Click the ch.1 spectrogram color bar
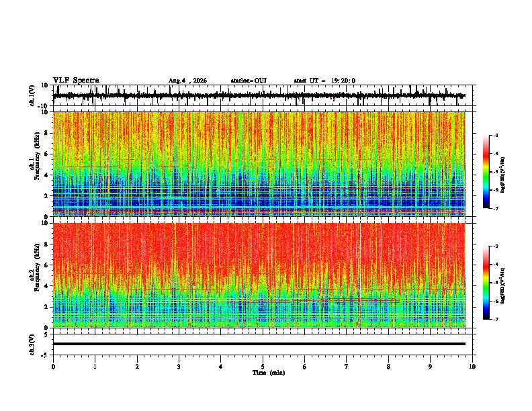This screenshot has width=532, height=411. [486, 172]
